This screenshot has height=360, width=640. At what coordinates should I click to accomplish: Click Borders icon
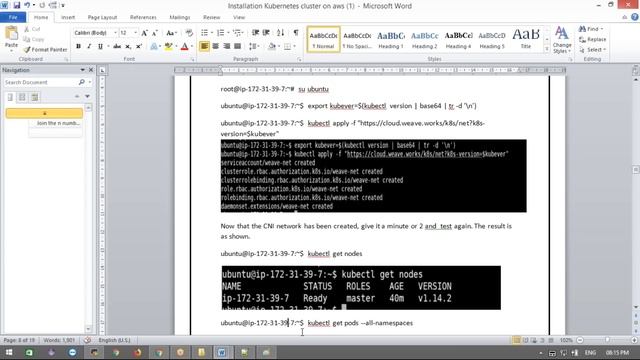287,47
